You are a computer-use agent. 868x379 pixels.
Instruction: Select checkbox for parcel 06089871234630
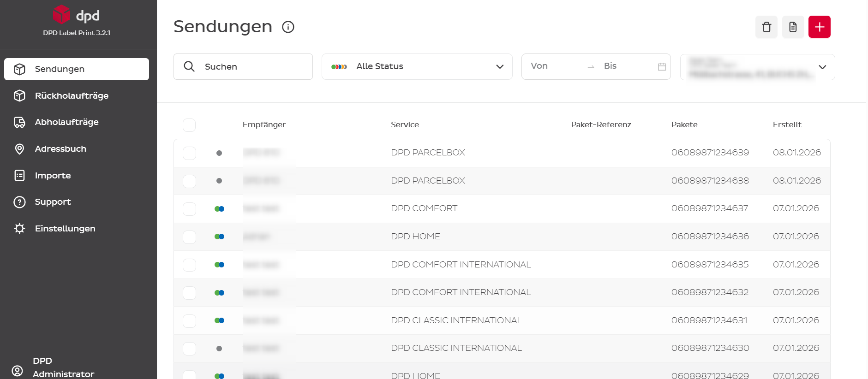189,349
